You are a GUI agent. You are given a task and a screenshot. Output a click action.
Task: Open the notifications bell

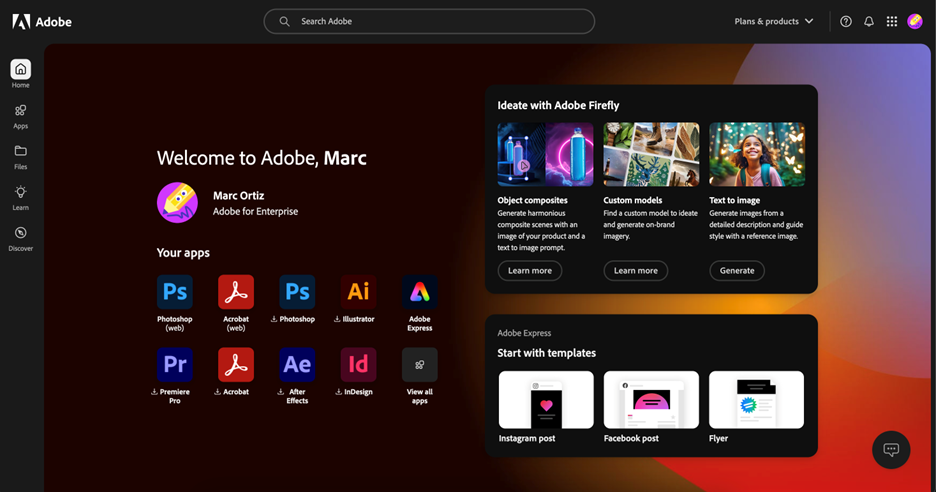click(x=869, y=21)
